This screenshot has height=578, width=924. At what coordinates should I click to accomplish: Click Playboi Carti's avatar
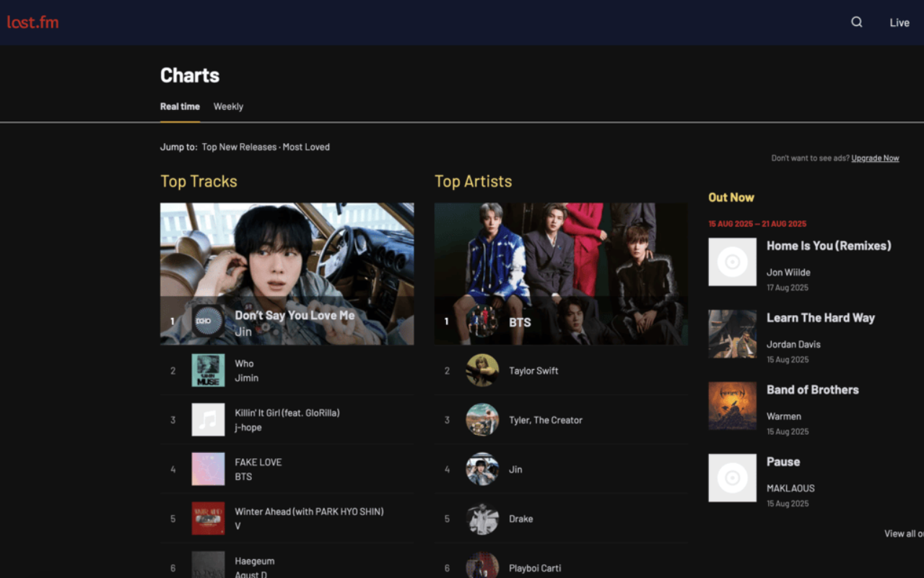click(x=482, y=566)
